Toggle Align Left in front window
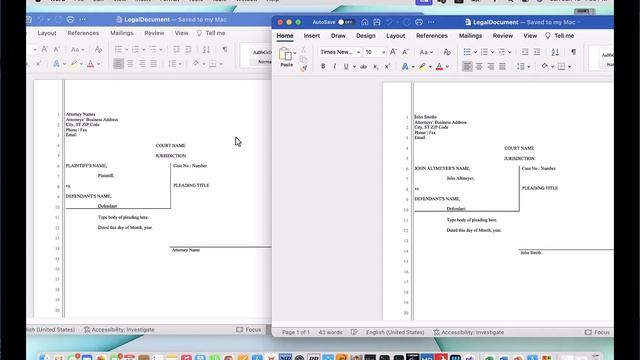The height and width of the screenshot is (360, 640). (x=467, y=66)
